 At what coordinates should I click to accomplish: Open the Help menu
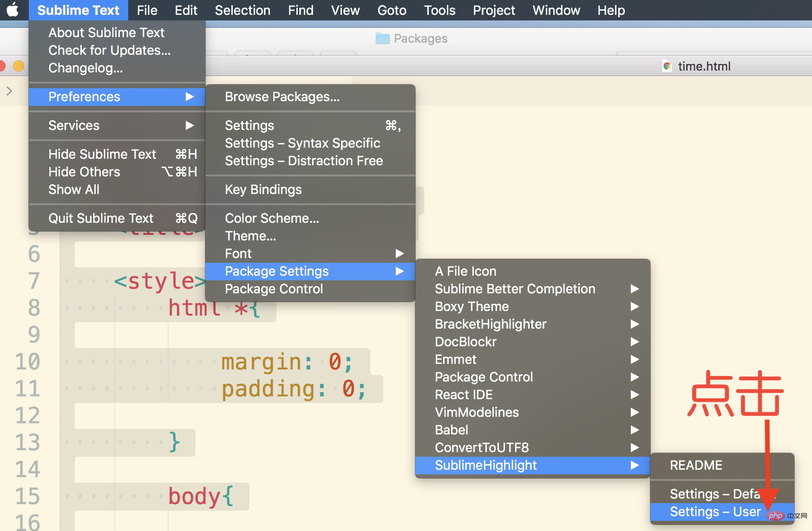click(611, 10)
